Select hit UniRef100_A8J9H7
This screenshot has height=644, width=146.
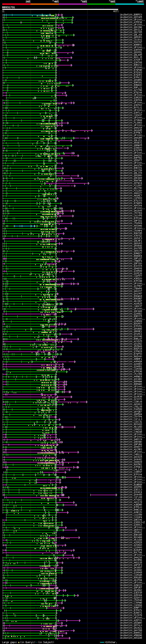(131, 301)
